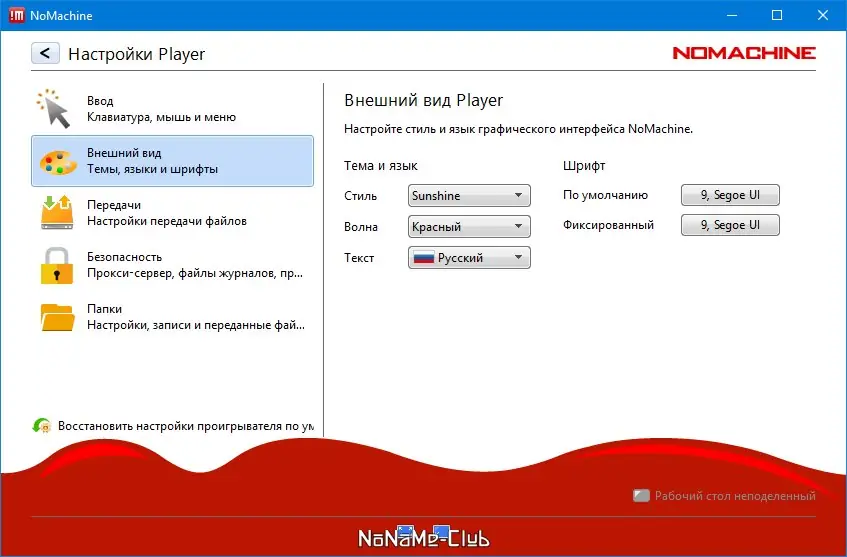Select the Внешний вид section

(x=172, y=161)
